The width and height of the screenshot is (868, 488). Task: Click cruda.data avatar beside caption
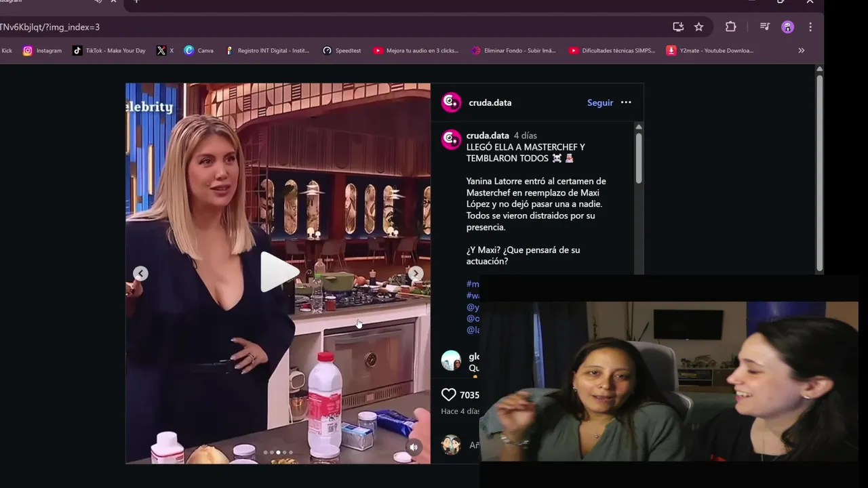[x=451, y=140]
